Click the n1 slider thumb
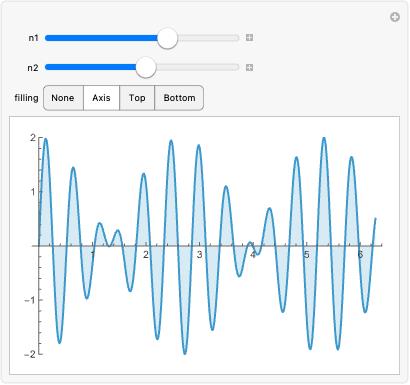 click(167, 38)
